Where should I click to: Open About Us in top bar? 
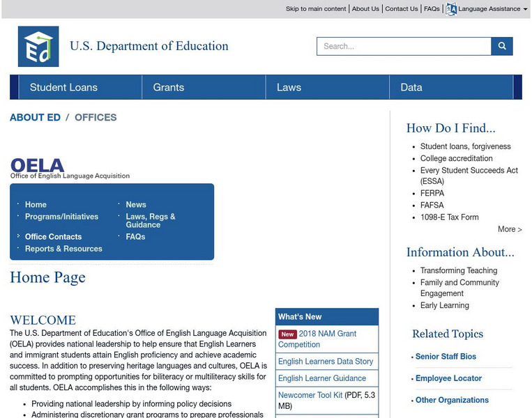(365, 9)
